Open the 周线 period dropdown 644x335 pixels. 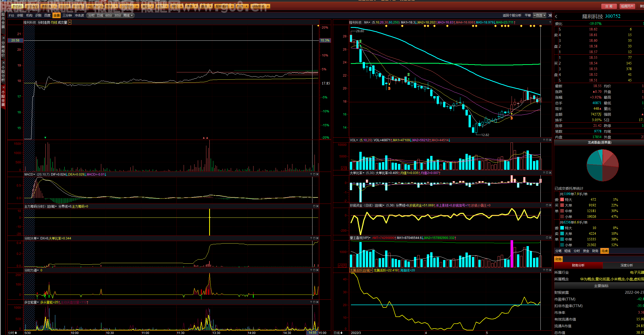coord(128,15)
